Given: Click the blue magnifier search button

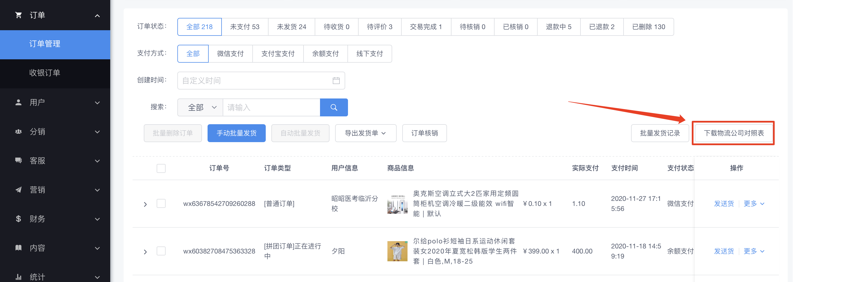Looking at the screenshot, I should click(x=334, y=107).
